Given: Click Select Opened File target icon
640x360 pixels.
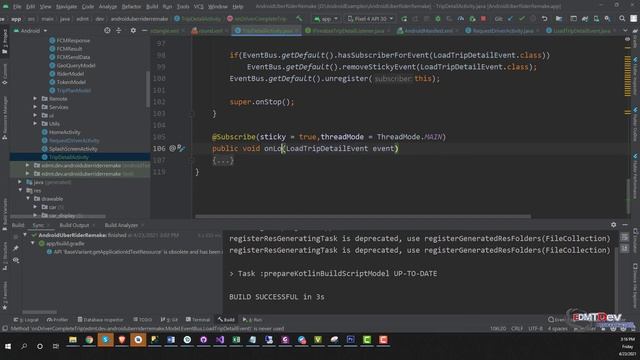Looking at the screenshot, I should tap(107, 31).
